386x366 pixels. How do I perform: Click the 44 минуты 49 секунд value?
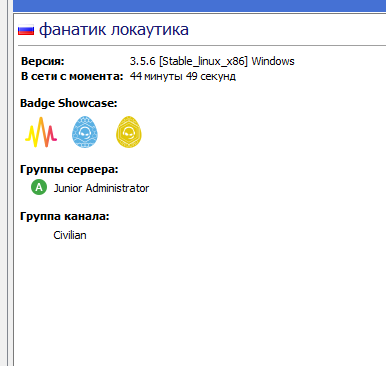pos(183,76)
